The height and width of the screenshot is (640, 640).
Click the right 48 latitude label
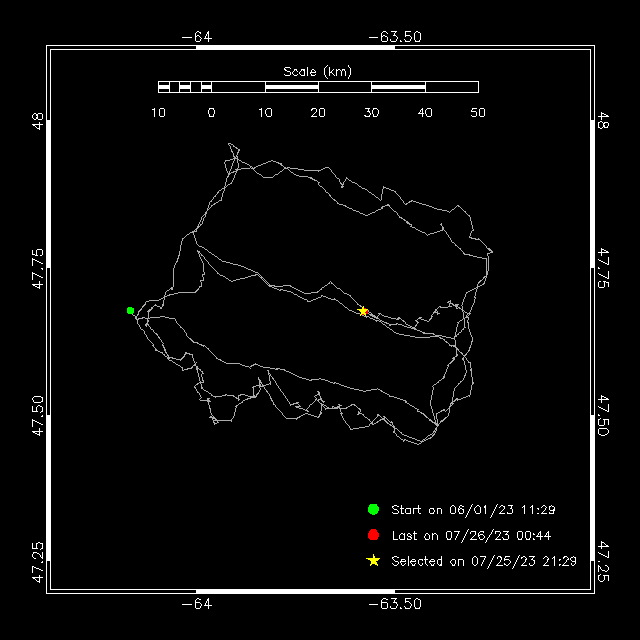(602, 120)
